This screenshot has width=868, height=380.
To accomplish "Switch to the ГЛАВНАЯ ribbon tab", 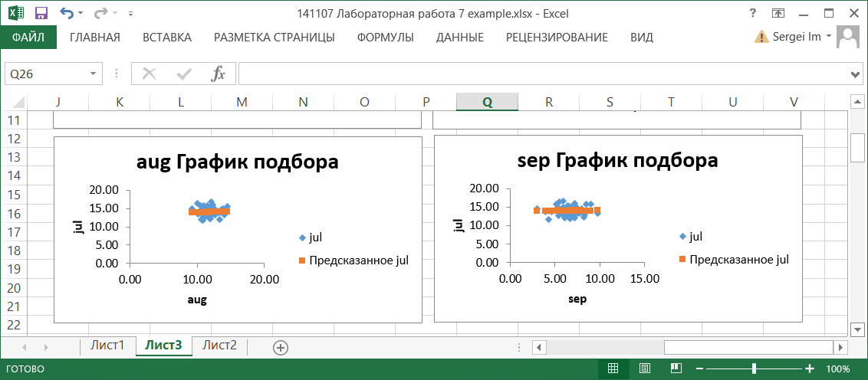I will coord(94,38).
